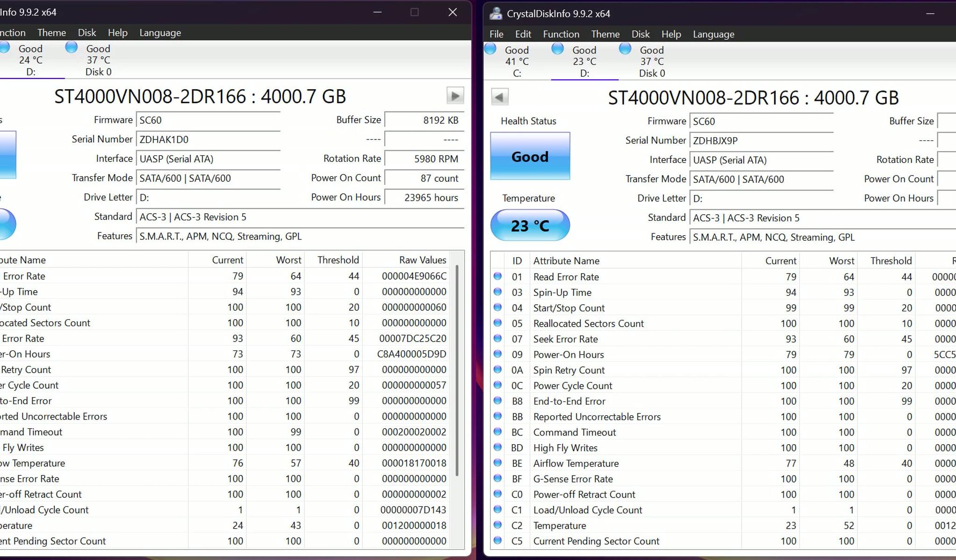Click status orb for Load/Unload Cycle Count row
The image size is (956, 560).
point(498,509)
